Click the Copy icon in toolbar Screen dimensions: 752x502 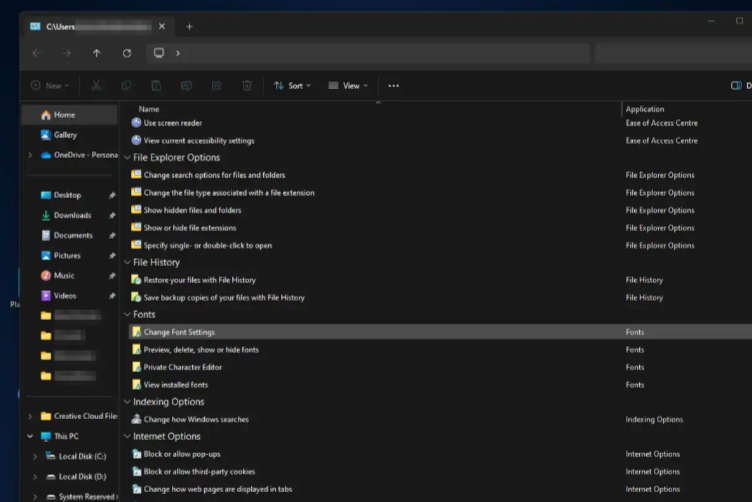126,86
